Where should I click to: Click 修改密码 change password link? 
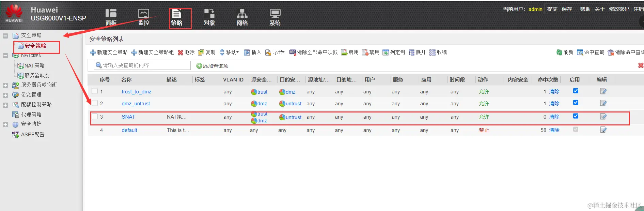[619, 9]
